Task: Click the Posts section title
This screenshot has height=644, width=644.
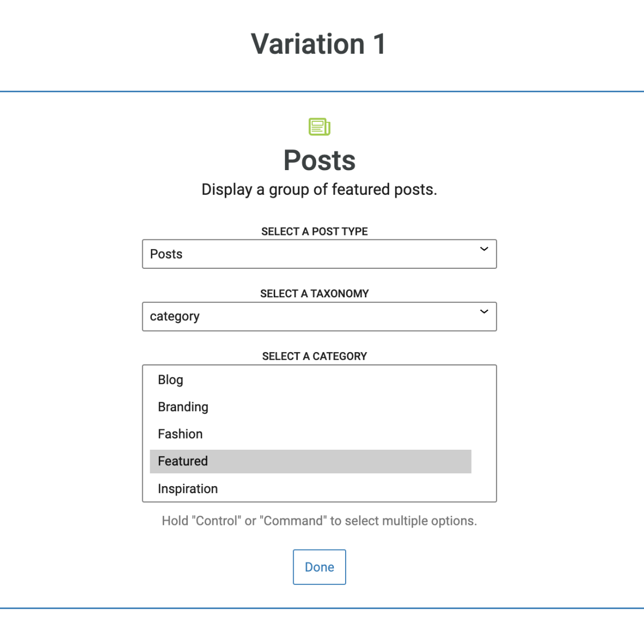Action: 319,160
